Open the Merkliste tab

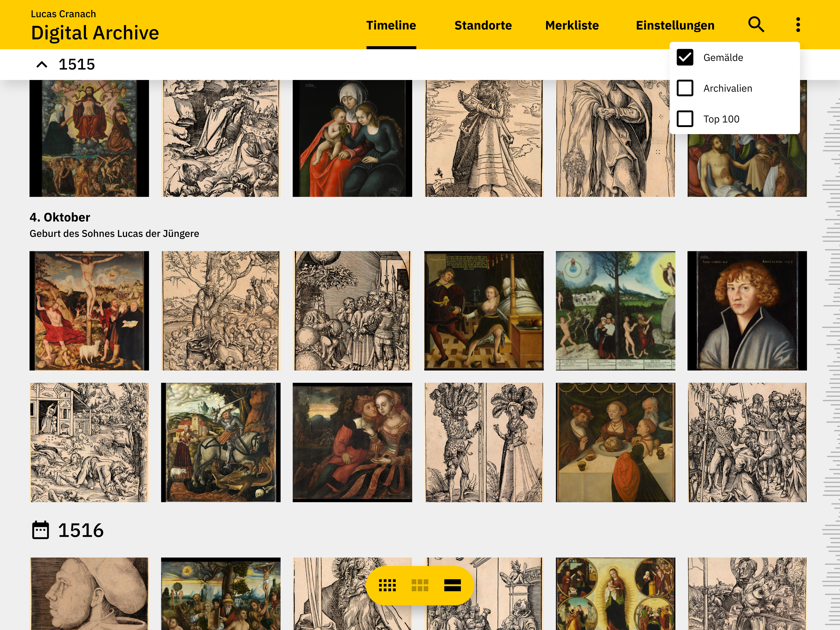(572, 25)
